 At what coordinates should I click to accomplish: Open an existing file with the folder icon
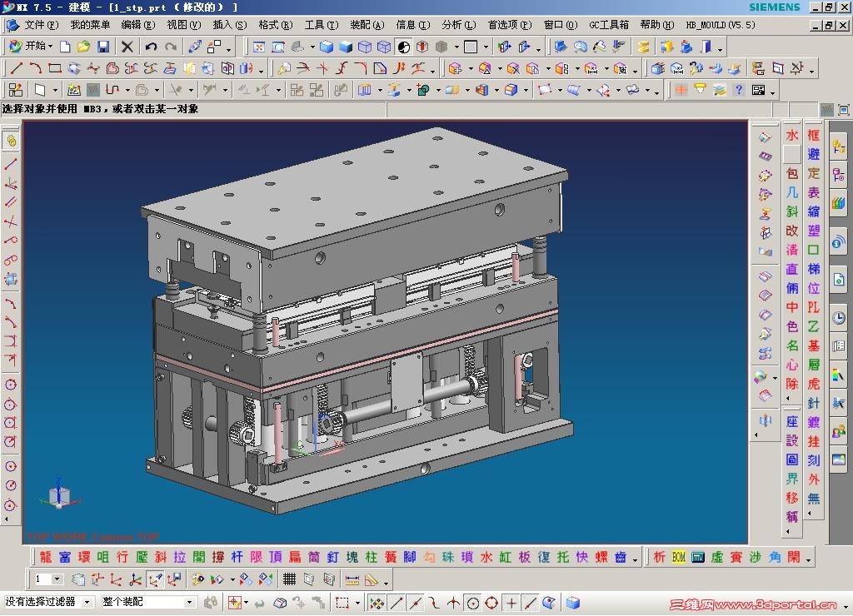(x=84, y=47)
